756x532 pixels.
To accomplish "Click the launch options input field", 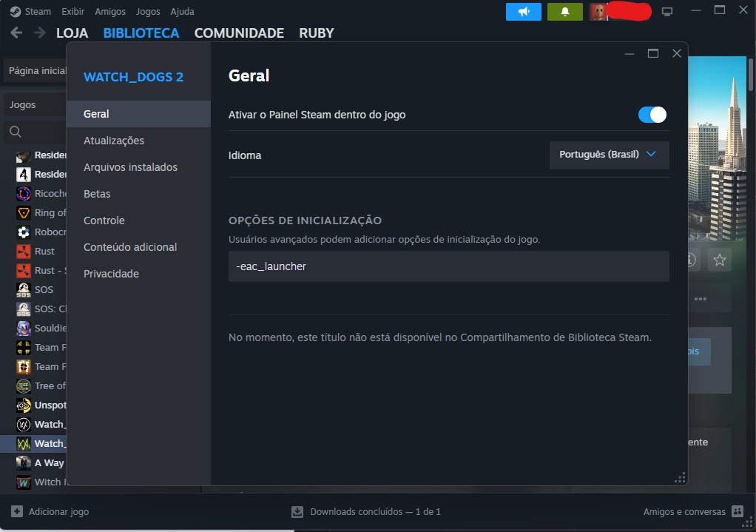I will (448, 266).
